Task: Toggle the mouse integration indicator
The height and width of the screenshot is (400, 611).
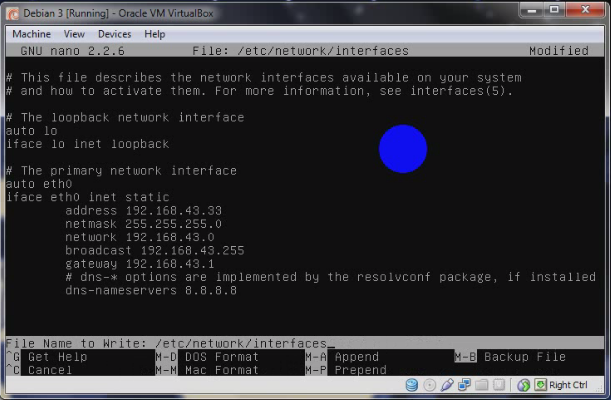Action: pyautogui.click(x=523, y=385)
